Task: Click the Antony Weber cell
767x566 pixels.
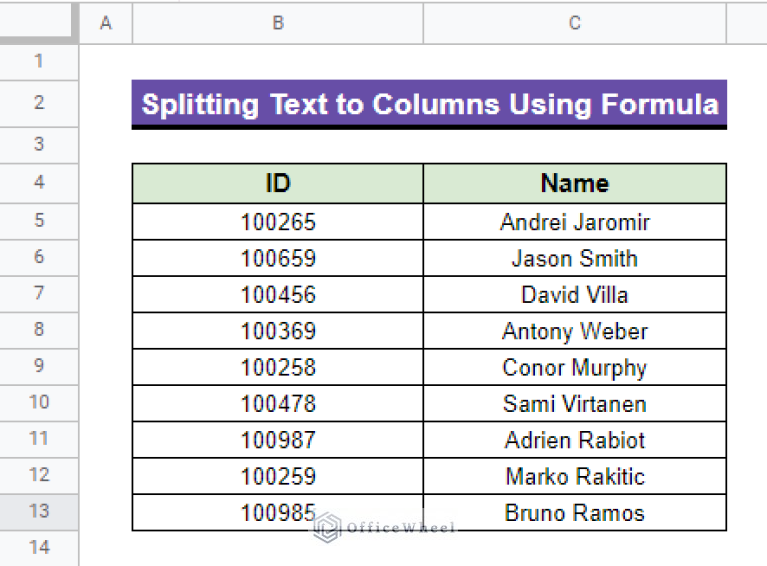Action: click(574, 331)
